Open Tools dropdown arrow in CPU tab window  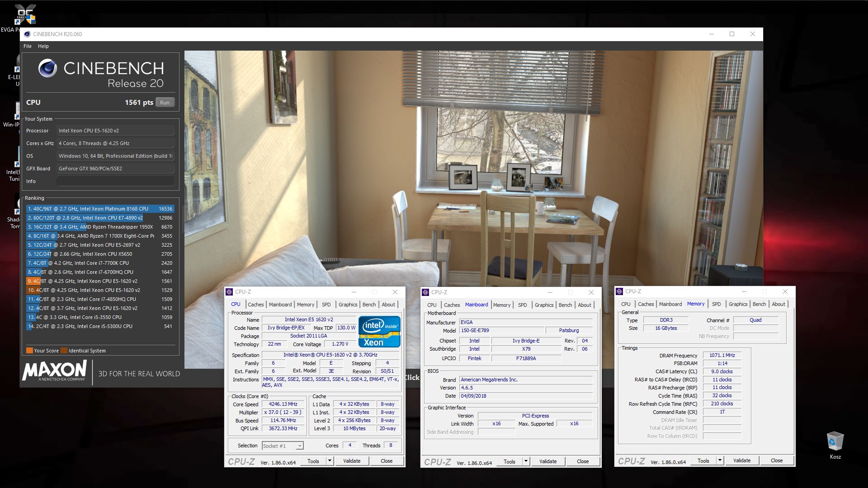click(330, 461)
